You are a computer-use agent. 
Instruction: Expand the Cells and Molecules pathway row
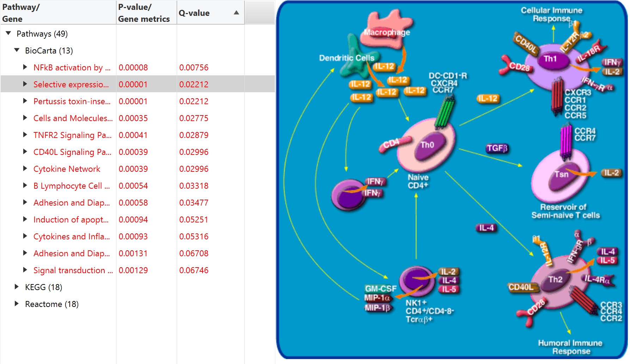click(x=25, y=118)
